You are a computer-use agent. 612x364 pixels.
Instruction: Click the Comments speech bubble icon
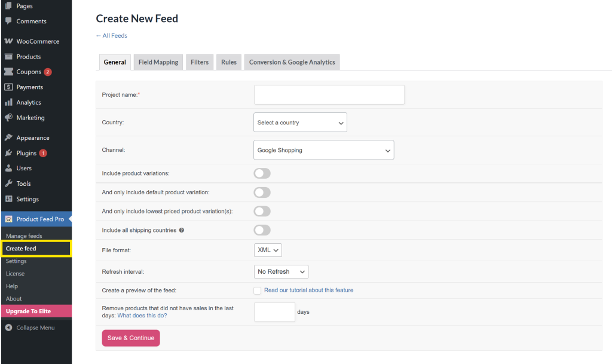[x=7, y=22]
